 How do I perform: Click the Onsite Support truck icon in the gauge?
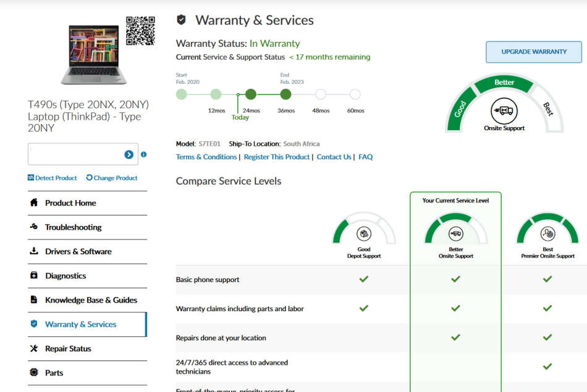[x=504, y=111]
